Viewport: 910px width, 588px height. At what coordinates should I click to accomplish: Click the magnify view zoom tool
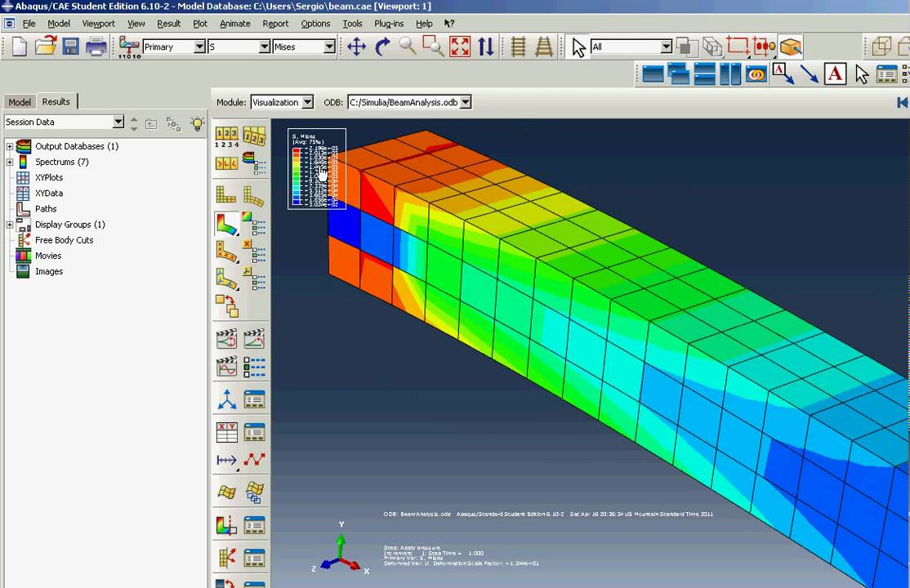pos(408,47)
